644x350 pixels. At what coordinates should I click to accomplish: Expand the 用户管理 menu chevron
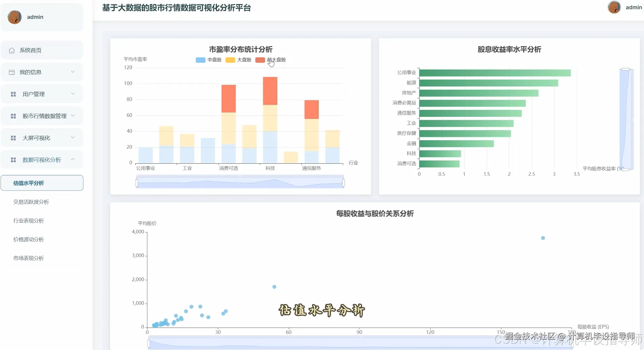[73, 94]
